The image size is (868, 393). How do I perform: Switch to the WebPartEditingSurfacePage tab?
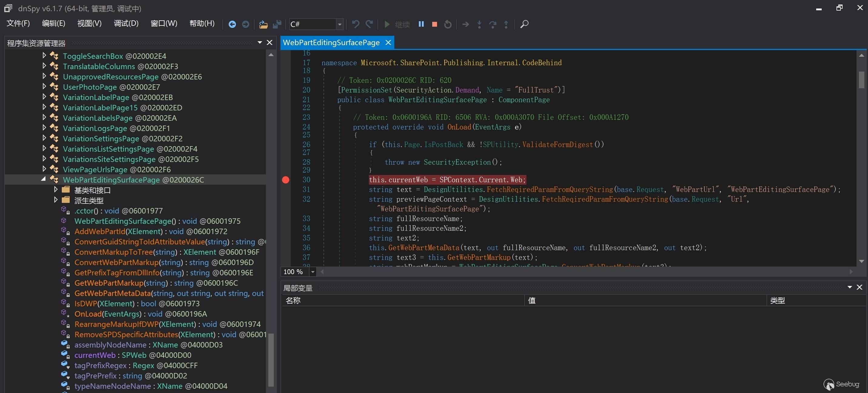(x=331, y=43)
